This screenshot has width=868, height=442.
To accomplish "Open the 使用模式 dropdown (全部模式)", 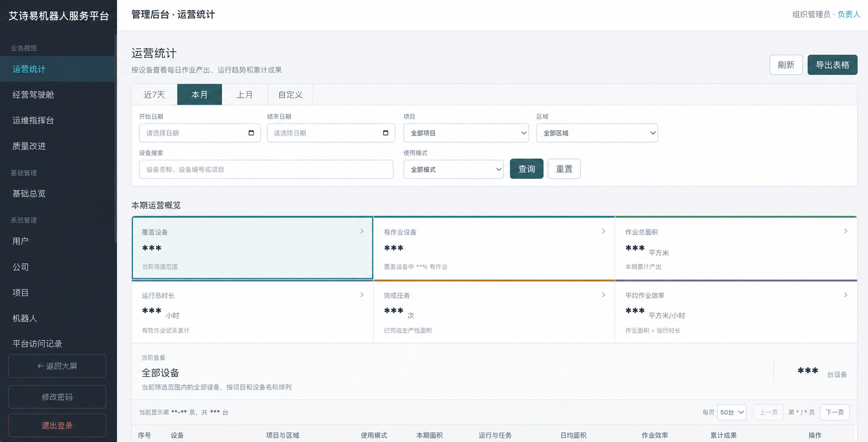I will [453, 169].
